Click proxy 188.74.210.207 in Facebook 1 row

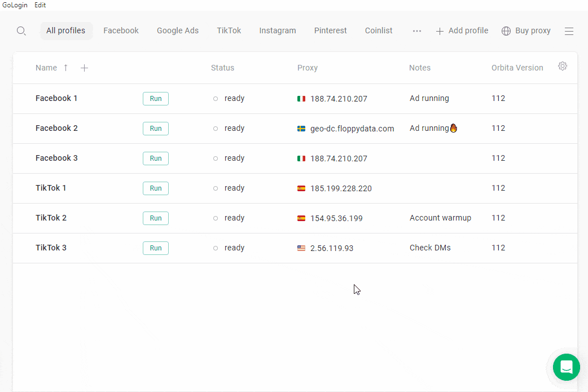(x=339, y=99)
